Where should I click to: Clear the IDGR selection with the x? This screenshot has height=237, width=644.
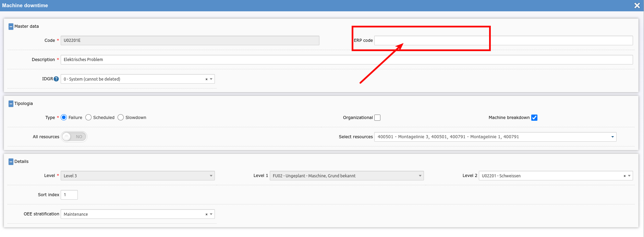coord(206,79)
